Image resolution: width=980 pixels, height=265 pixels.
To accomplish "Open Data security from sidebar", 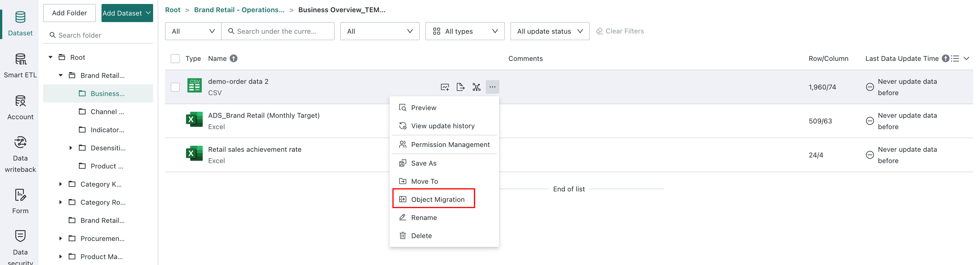I will pyautogui.click(x=20, y=247).
